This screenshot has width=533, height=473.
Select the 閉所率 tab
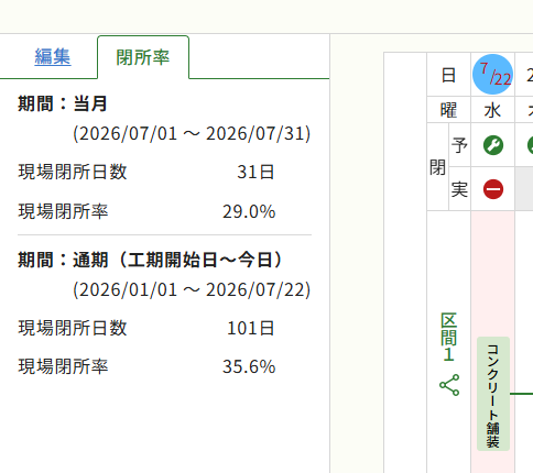[x=143, y=57]
